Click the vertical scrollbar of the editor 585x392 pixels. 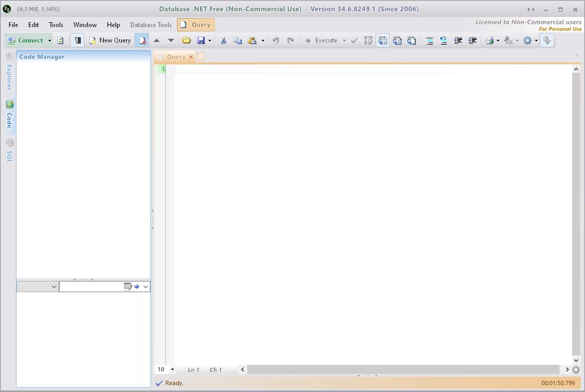[x=576, y=214]
